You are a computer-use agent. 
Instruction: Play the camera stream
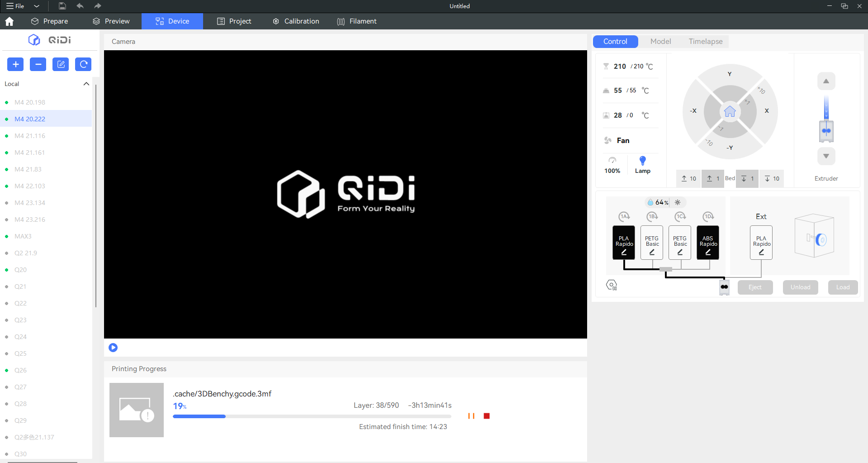tap(113, 348)
